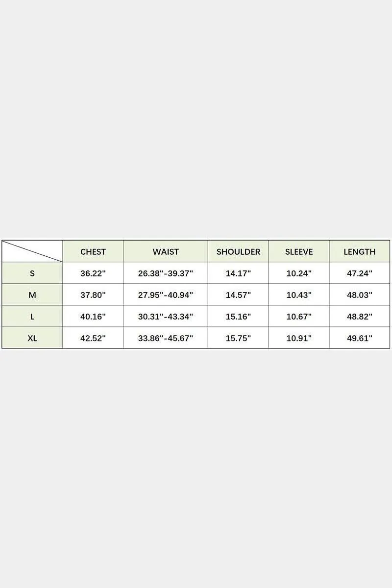Click the CHEST column header
Screen dimensions: 392x588
coord(93,251)
